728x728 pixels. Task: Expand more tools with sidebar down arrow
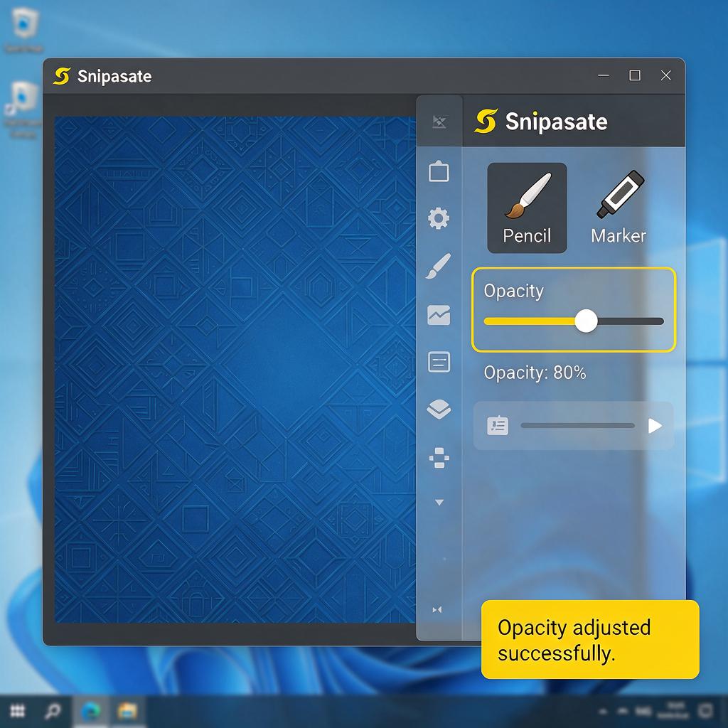coord(439,503)
